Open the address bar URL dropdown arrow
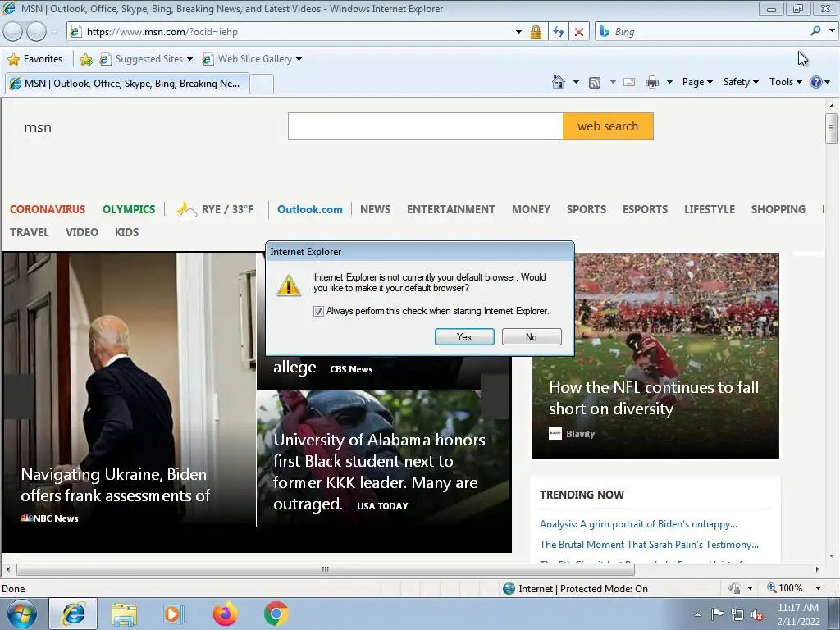This screenshot has height=630, width=840. [x=518, y=32]
